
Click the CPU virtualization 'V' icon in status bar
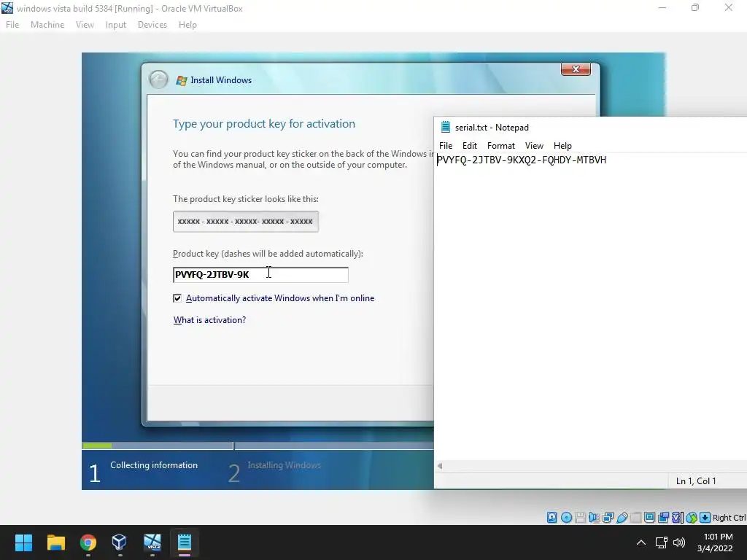click(677, 517)
